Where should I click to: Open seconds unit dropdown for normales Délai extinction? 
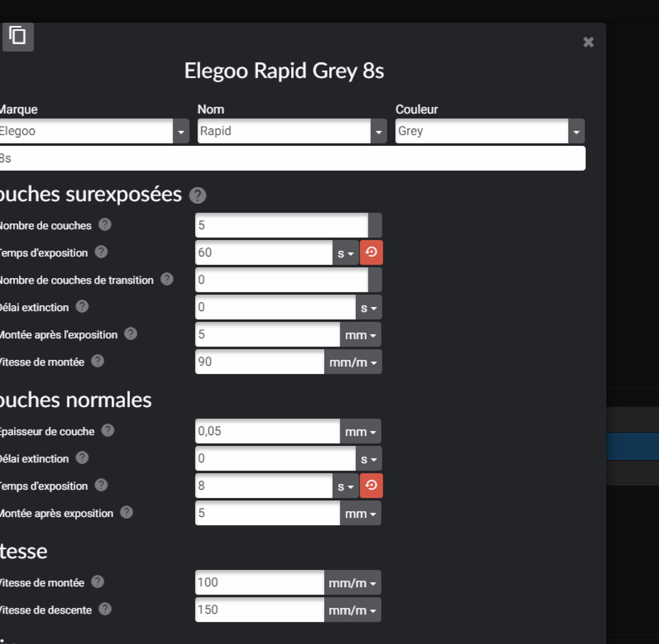[369, 458]
